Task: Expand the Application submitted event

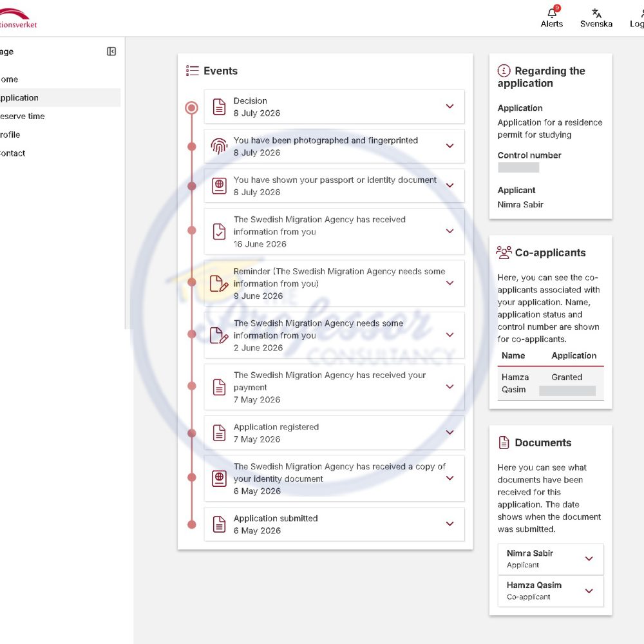Action: (x=450, y=524)
